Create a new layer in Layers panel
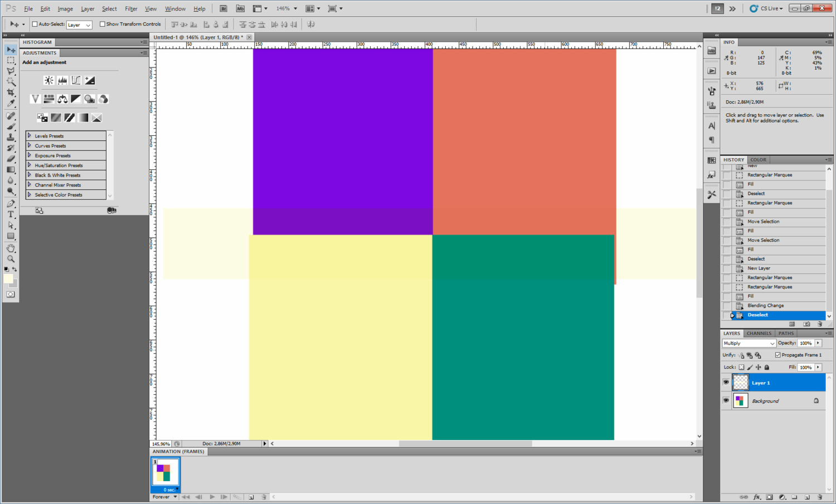Image resolution: width=836 pixels, height=504 pixels. tap(807, 497)
